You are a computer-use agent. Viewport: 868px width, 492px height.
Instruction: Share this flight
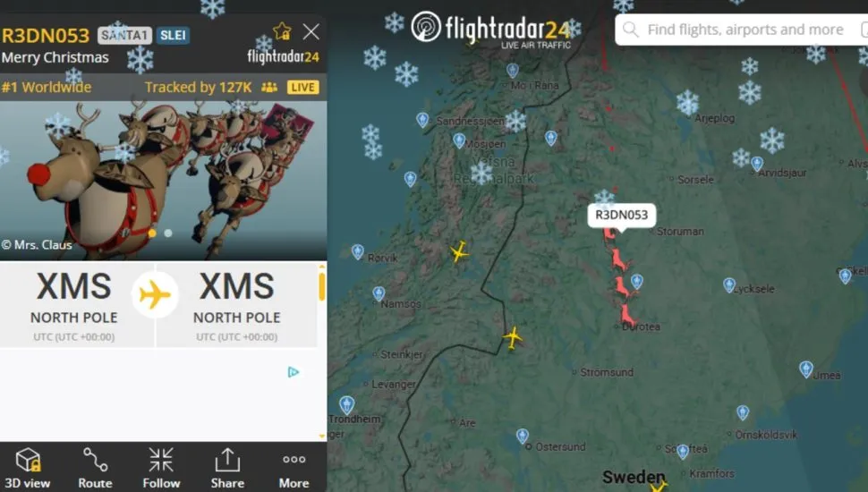[227, 468]
